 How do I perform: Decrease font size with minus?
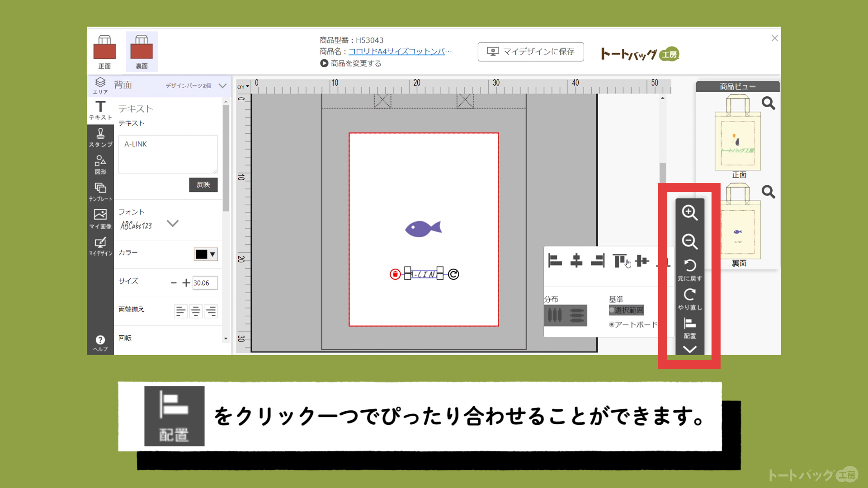pos(174,283)
